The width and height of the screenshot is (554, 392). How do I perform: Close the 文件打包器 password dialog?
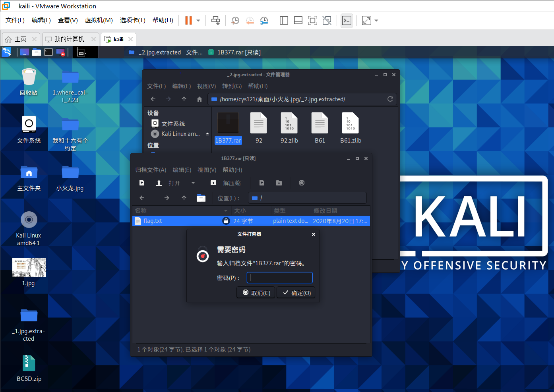tap(314, 234)
